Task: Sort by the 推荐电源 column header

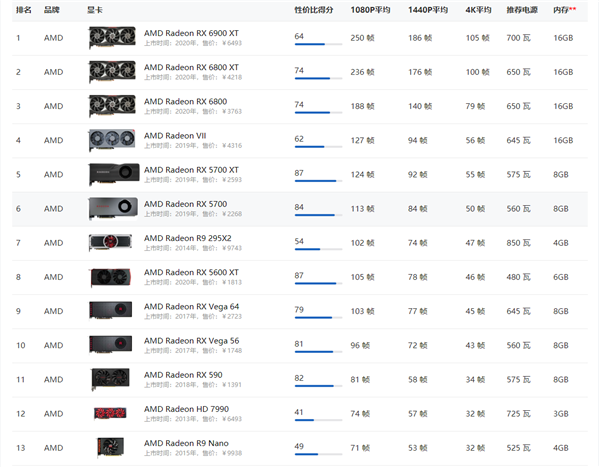Action: click(x=522, y=10)
